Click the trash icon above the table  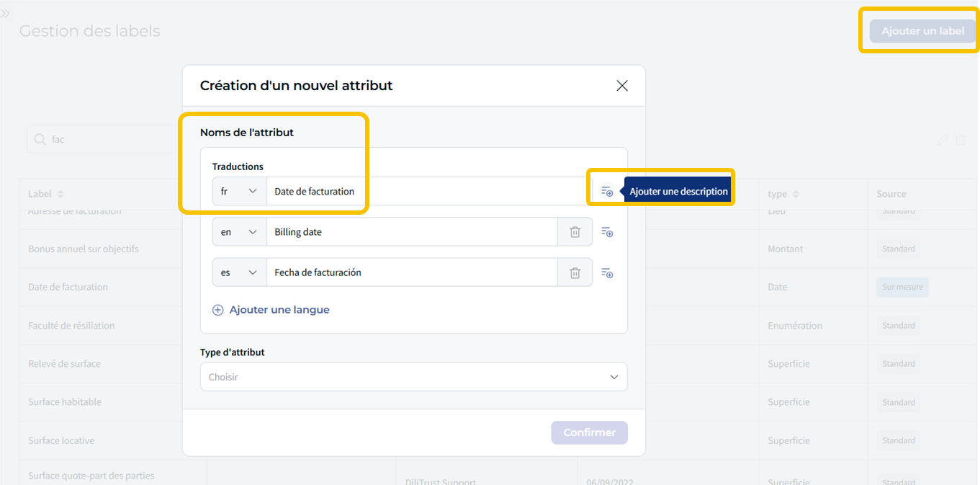[x=961, y=140]
